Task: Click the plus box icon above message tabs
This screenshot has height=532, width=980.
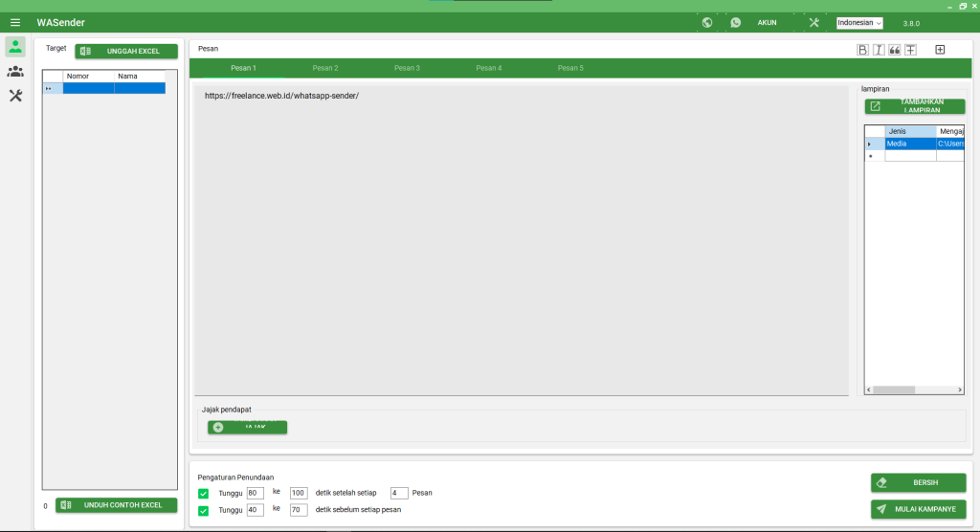Action: [940, 50]
